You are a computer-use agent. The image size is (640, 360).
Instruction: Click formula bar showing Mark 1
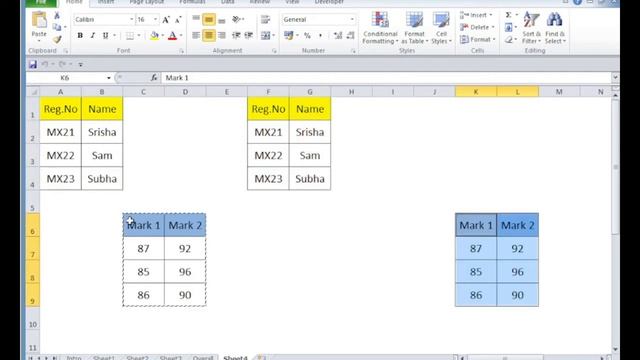(386, 78)
